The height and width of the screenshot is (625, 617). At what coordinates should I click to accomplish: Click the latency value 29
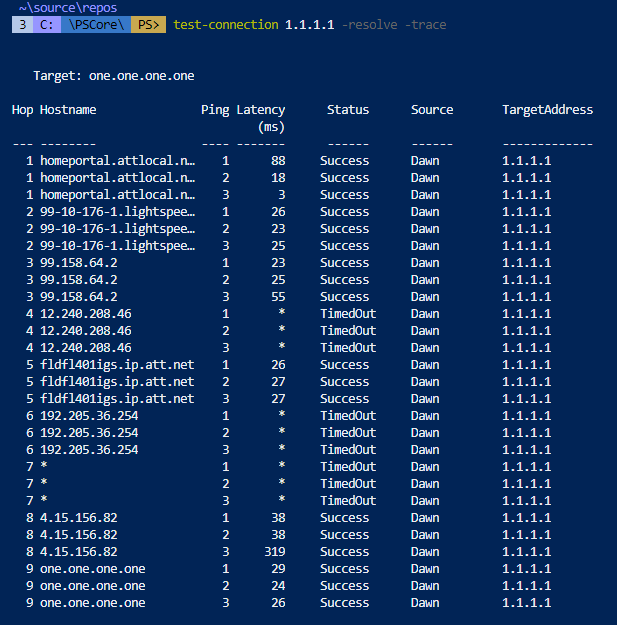278,569
